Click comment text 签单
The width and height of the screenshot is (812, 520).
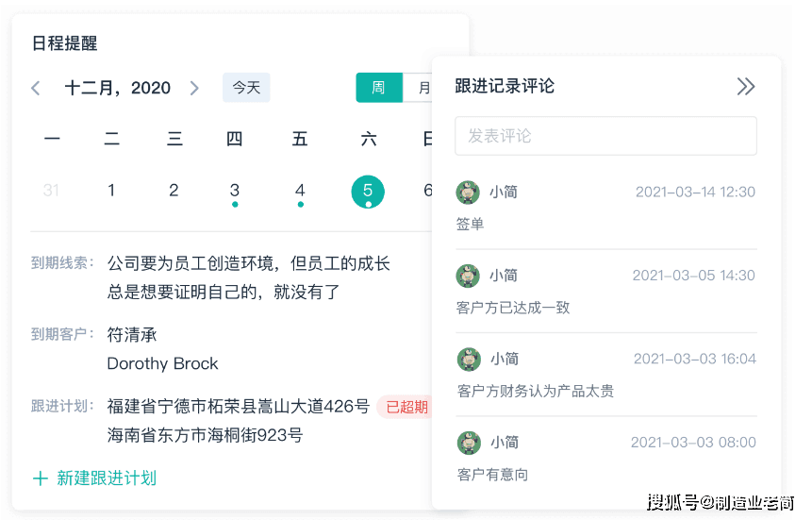click(470, 224)
